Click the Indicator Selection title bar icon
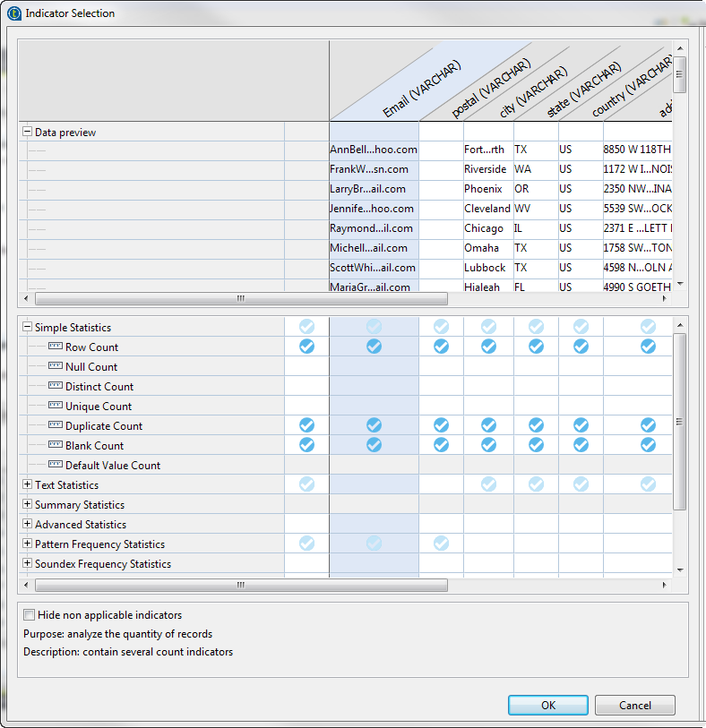 point(13,13)
